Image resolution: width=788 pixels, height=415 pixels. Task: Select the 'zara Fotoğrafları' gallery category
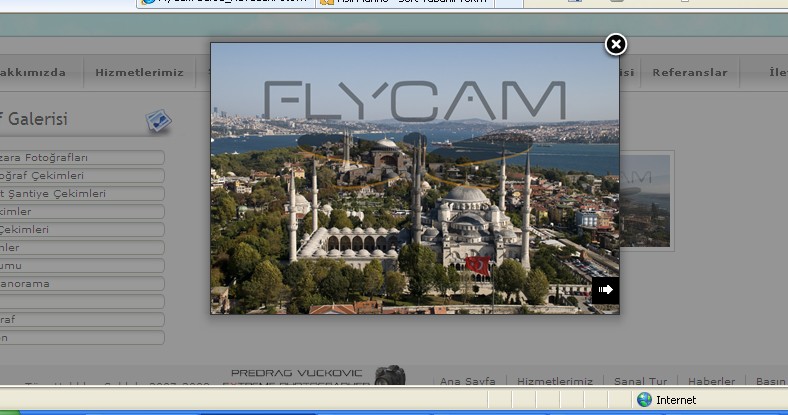(x=82, y=158)
